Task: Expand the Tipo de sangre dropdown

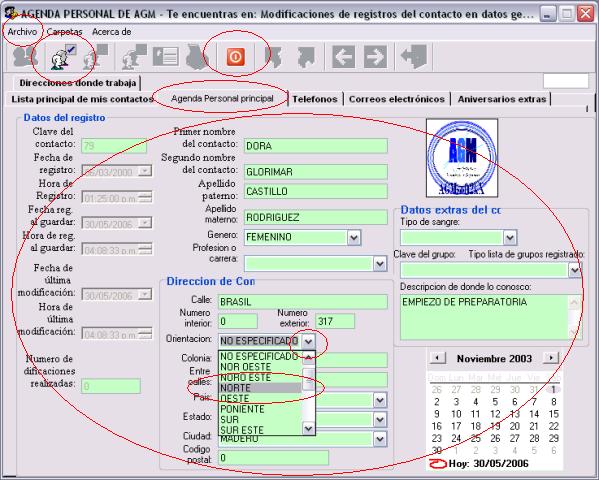Action: click(x=510, y=237)
